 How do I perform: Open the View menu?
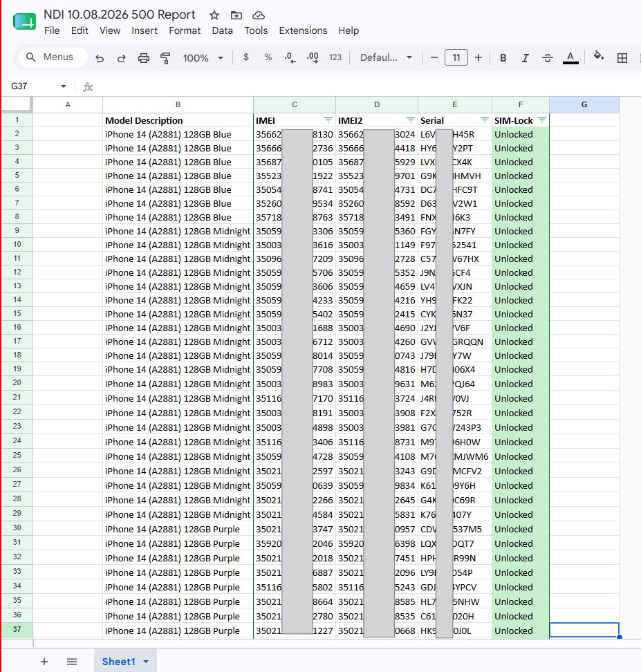110,31
